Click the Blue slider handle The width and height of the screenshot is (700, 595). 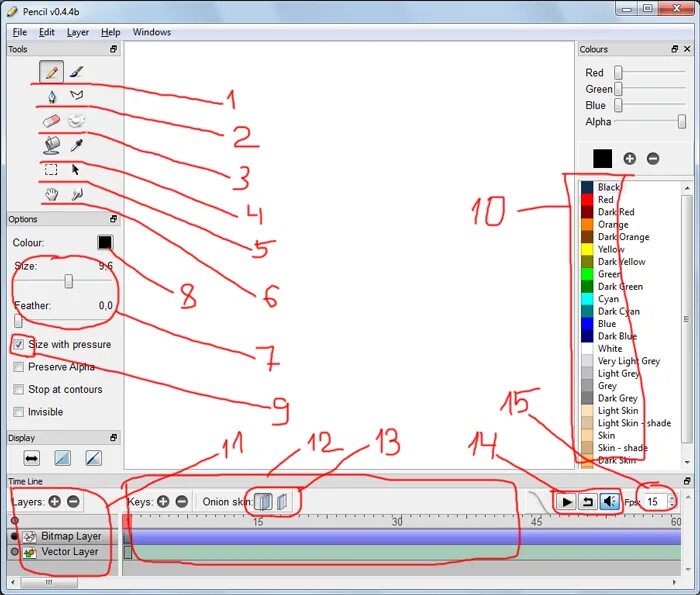(x=618, y=105)
